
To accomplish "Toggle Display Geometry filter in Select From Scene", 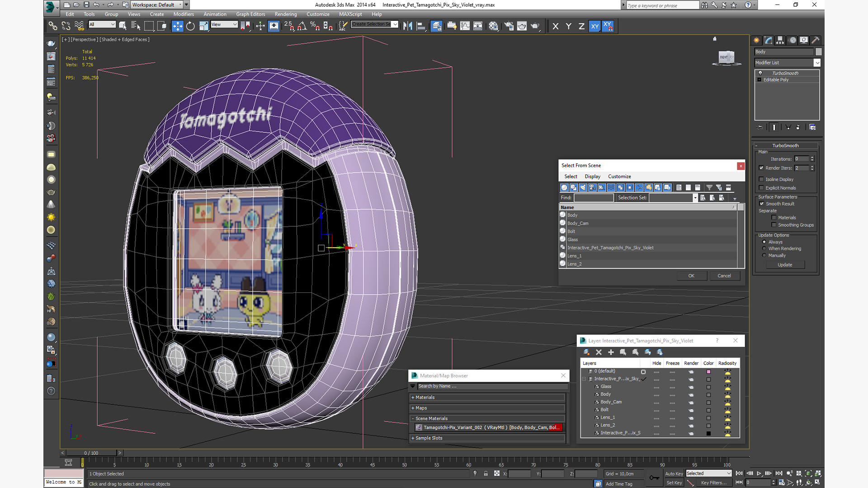I will click(564, 188).
